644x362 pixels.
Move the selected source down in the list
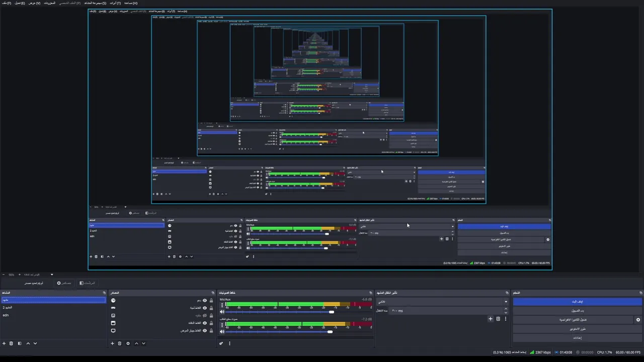click(143, 343)
